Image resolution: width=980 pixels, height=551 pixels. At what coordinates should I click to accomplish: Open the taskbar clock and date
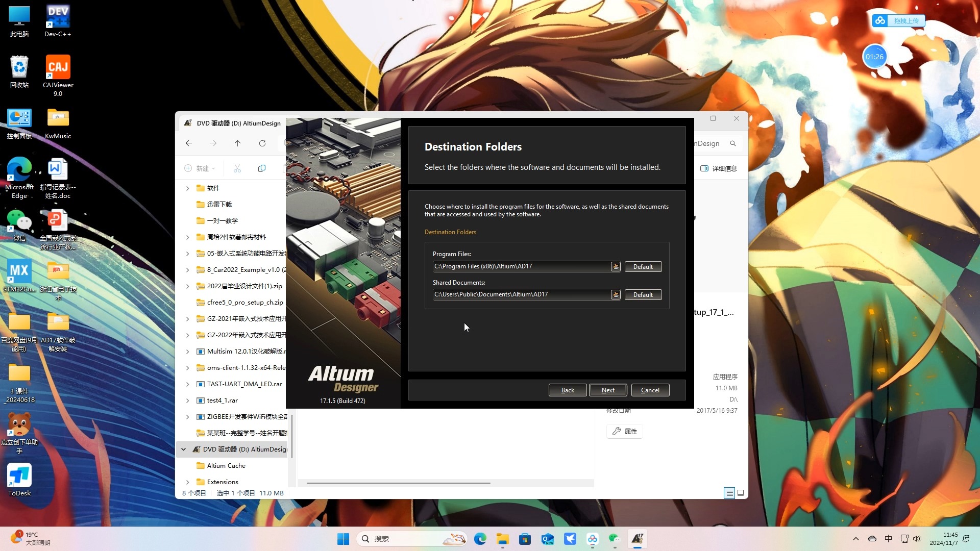(x=943, y=539)
